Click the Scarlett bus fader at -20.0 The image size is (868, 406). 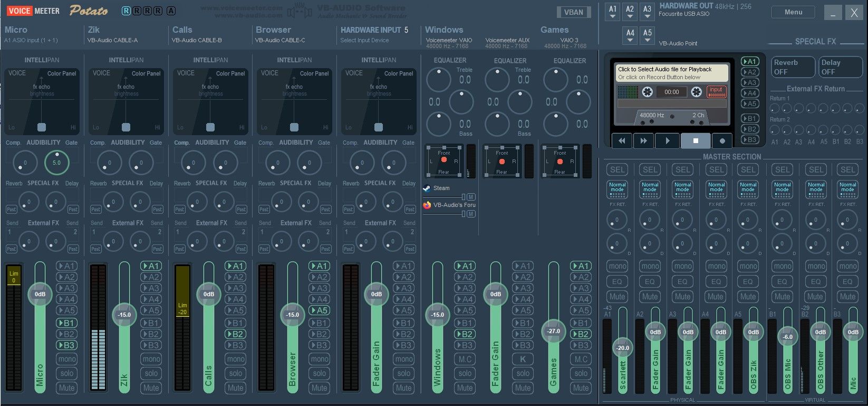623,348
